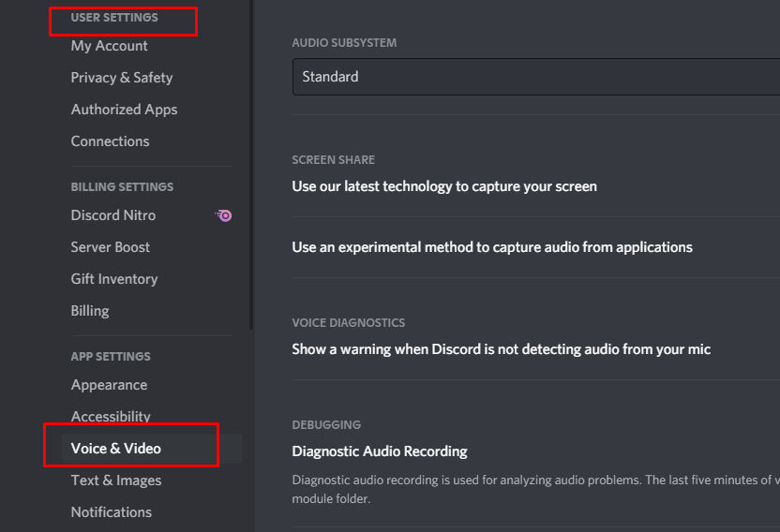Open Authorized Apps page
The image size is (780, 532).
coord(125,110)
